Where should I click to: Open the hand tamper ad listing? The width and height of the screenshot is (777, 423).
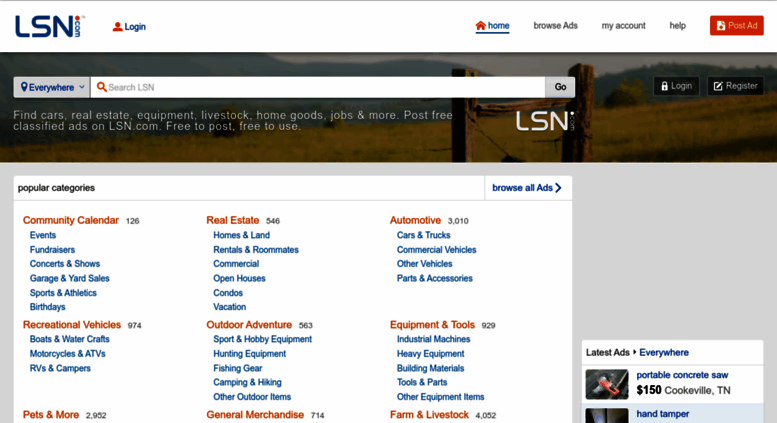662,414
